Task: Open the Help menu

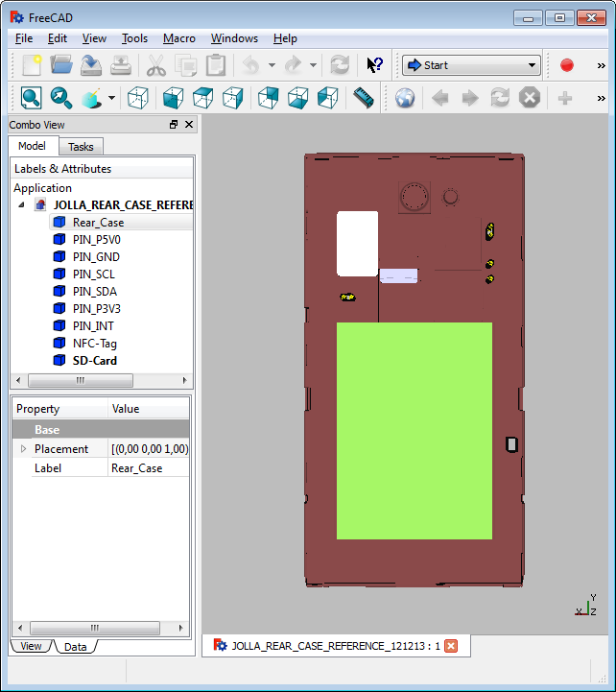Action: pos(285,38)
